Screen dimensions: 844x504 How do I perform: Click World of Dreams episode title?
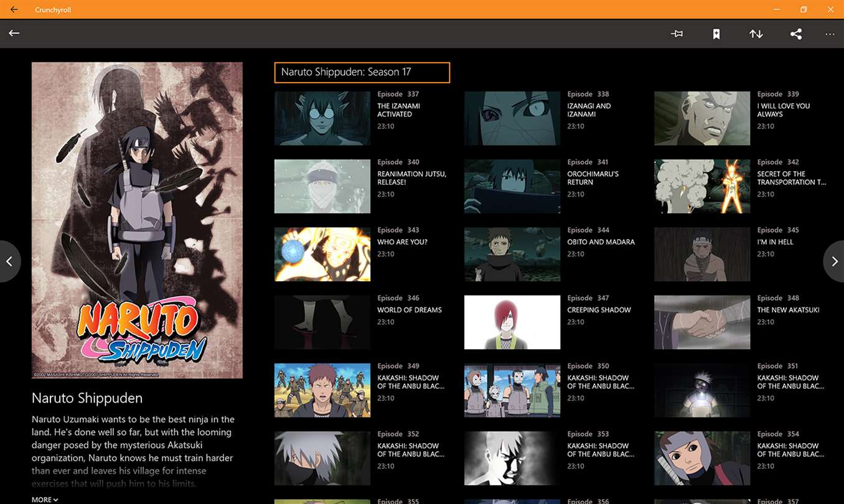coord(410,310)
